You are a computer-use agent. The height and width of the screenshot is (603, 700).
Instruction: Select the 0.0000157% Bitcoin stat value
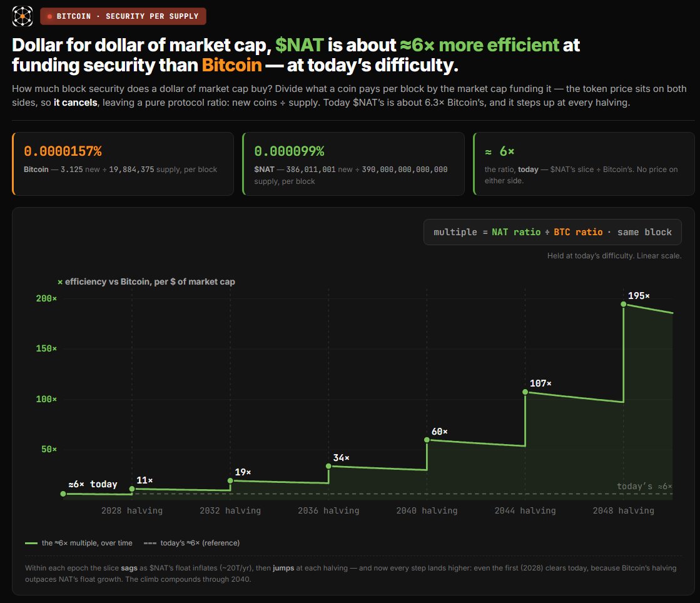click(x=63, y=151)
